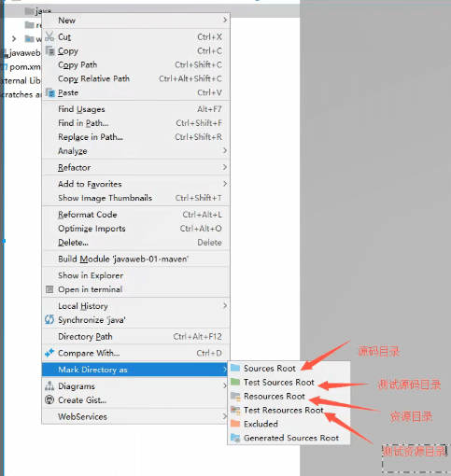Viewport: 451px width, 476px height.
Task: Click the Test Resources Root folder icon
Action: click(x=235, y=410)
